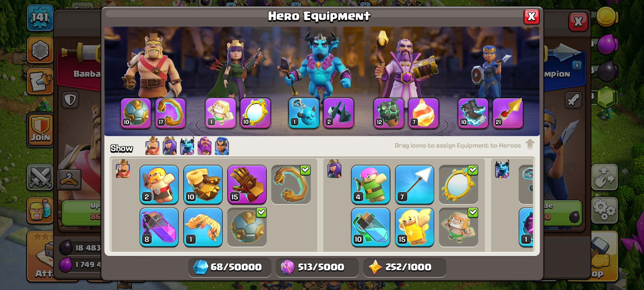Toggle the equipped Archer Queen mirror item

(458, 184)
